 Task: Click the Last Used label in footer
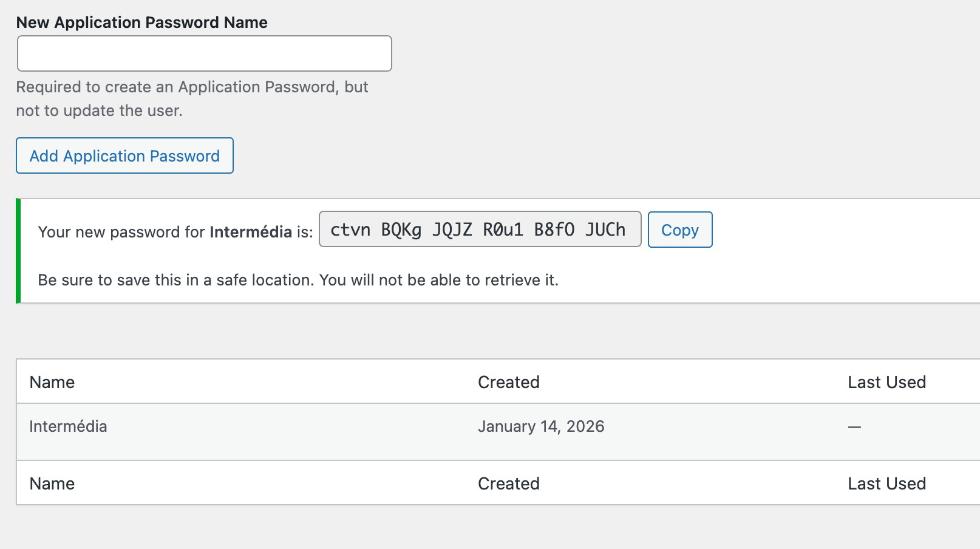tap(886, 483)
